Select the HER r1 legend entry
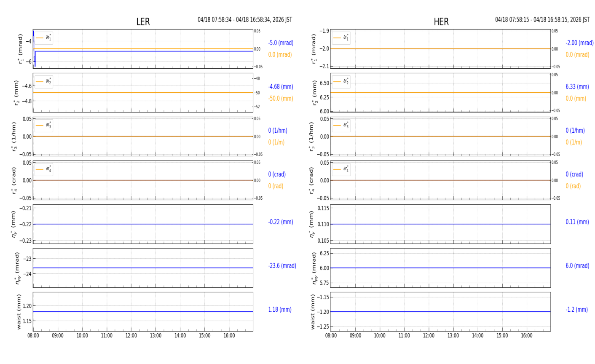Viewport: 595px width, 364px height. click(341, 37)
